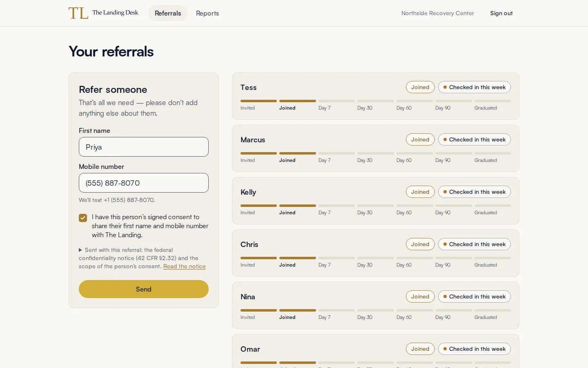Click Northside Recovery Center text

[x=437, y=13]
